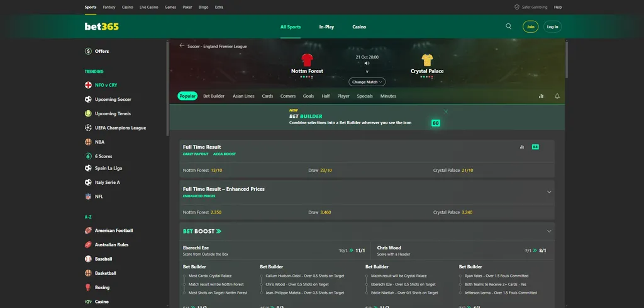Viewport: 644px width, 308px height.
Task: Click the notification bell icon
Action: [x=557, y=96]
